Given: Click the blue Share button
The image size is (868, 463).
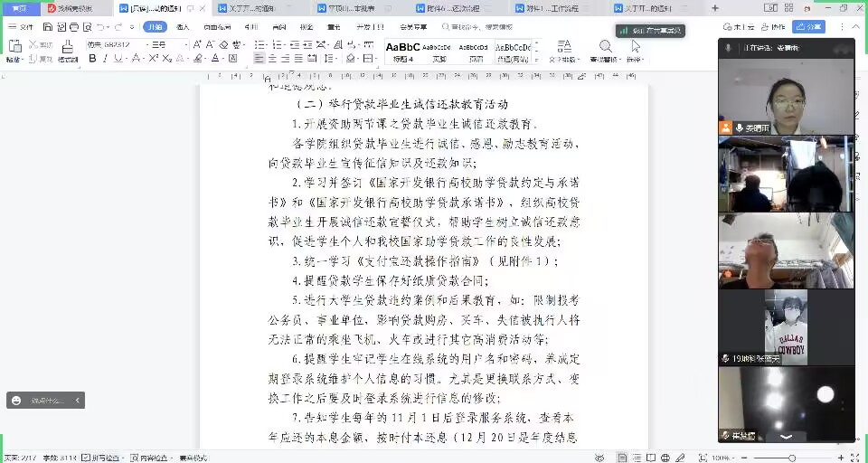Looking at the screenshot, I should [808, 27].
